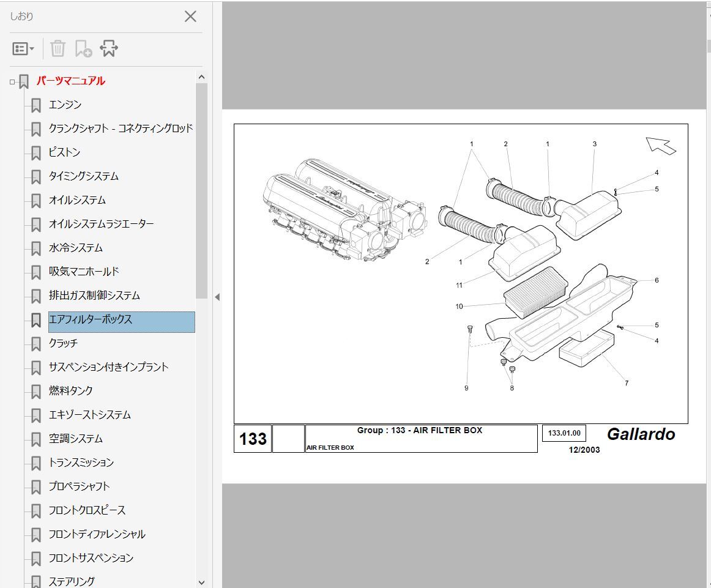This screenshot has height=588, width=711.
Task: Select the フロントディファレンシャル bookmark
Action: click(x=97, y=535)
